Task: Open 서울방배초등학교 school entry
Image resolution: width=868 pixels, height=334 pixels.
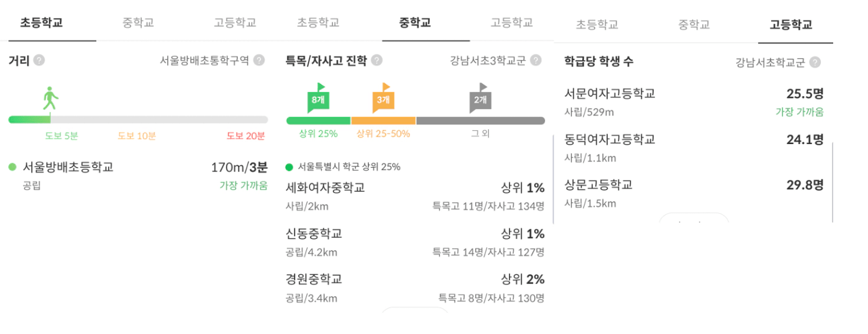Action: coord(138,175)
